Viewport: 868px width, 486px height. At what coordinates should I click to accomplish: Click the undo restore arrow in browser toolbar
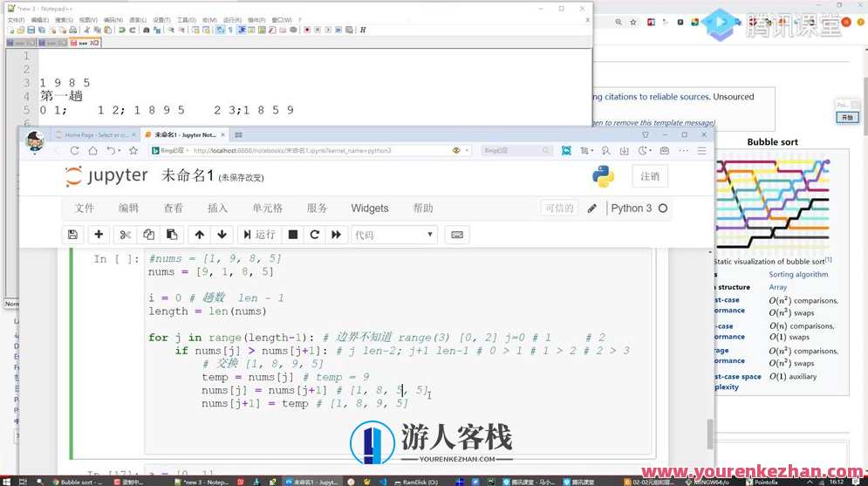(111, 151)
